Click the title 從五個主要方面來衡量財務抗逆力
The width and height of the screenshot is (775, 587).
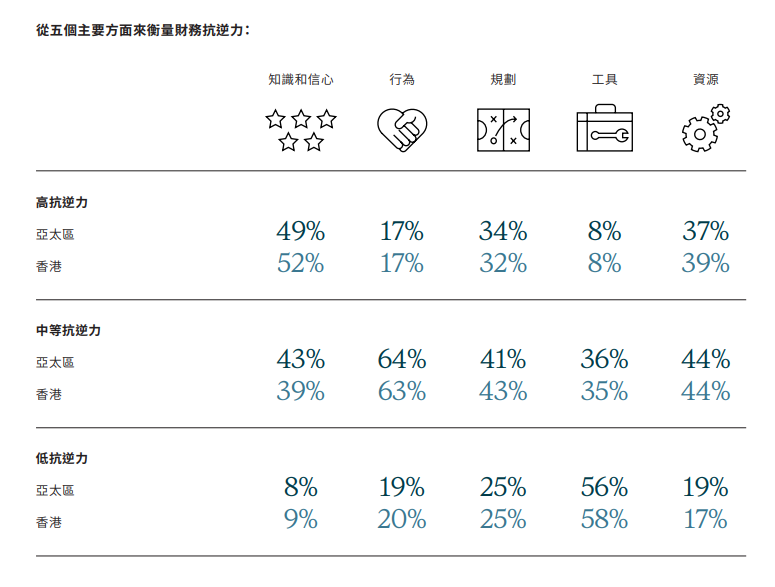click(x=142, y=30)
